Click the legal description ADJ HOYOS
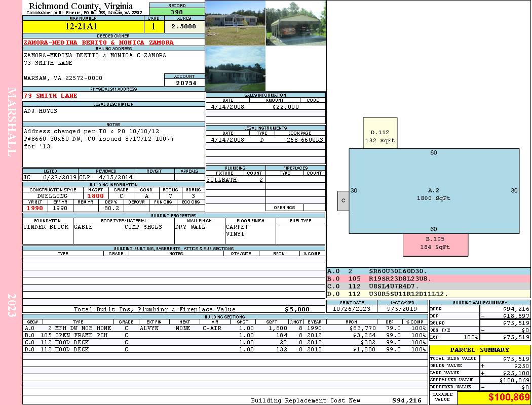The width and height of the screenshot is (532, 405). coord(41,111)
